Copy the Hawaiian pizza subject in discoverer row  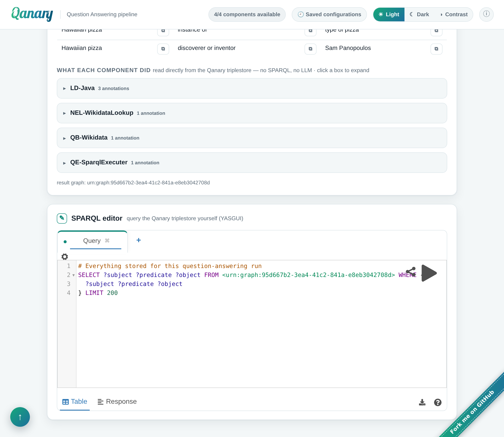pyautogui.click(x=163, y=49)
